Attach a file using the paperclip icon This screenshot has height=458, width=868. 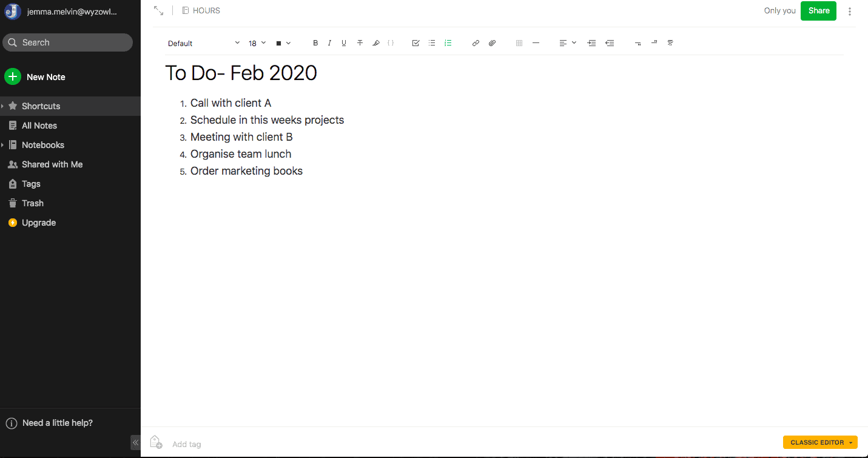pyautogui.click(x=492, y=43)
